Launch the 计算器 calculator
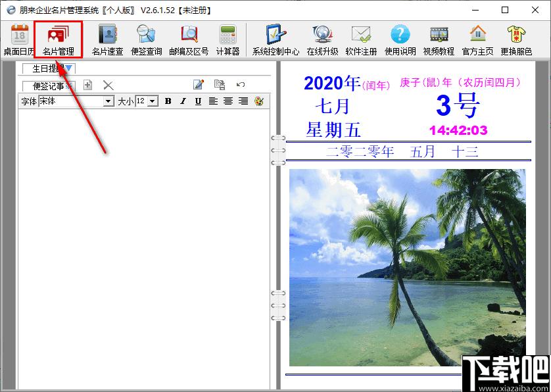The height and width of the screenshot is (392, 551). [x=228, y=39]
